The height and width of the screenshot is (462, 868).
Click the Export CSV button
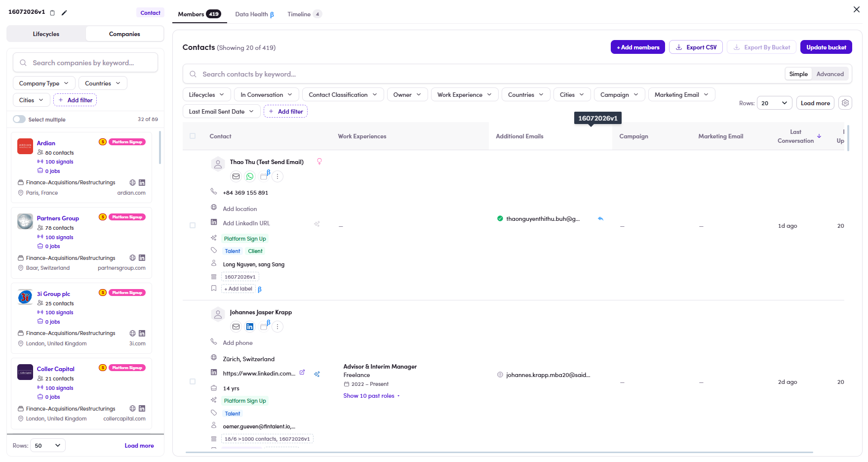(x=696, y=47)
